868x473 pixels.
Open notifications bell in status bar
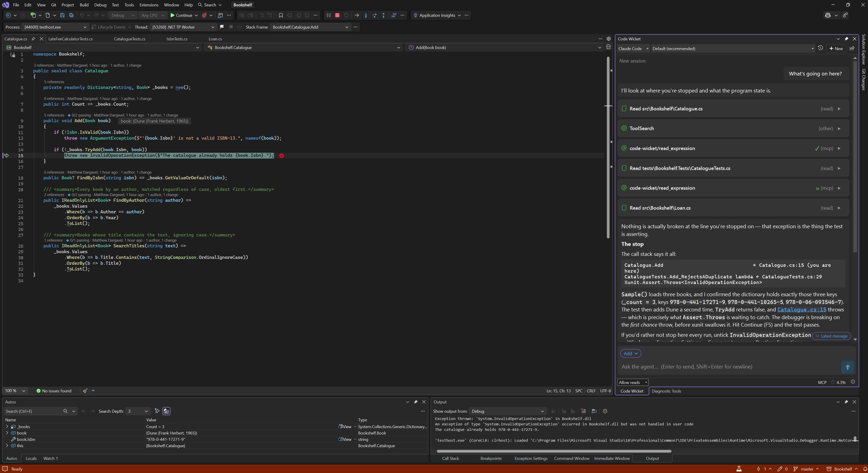pos(865,469)
